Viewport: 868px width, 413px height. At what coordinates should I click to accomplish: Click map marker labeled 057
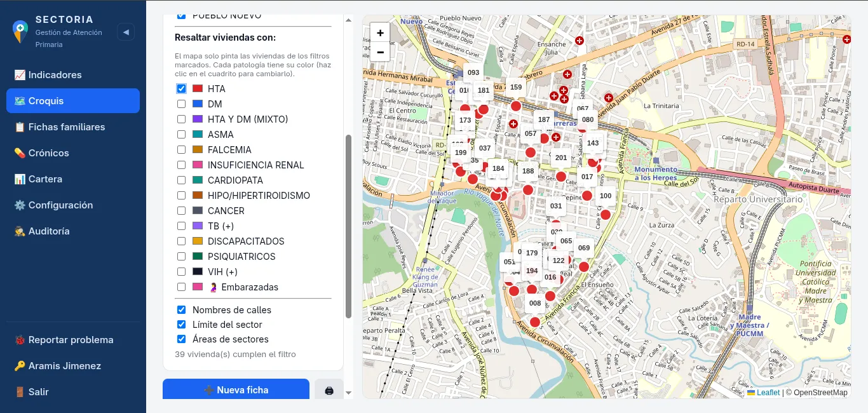click(531, 134)
